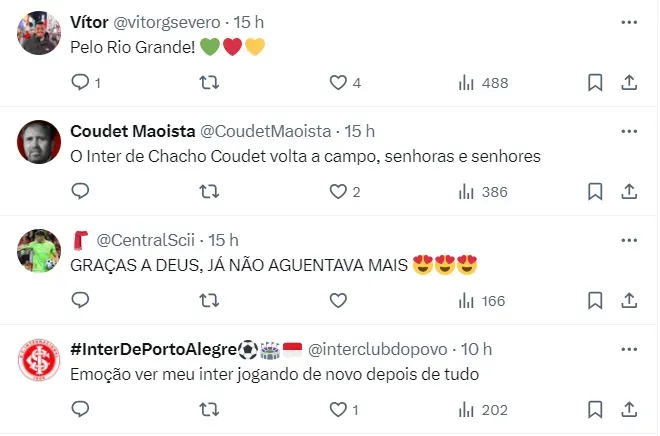The width and height of the screenshot is (660, 436).
Task: Like the @CentralScii tweet
Action: pos(338,300)
